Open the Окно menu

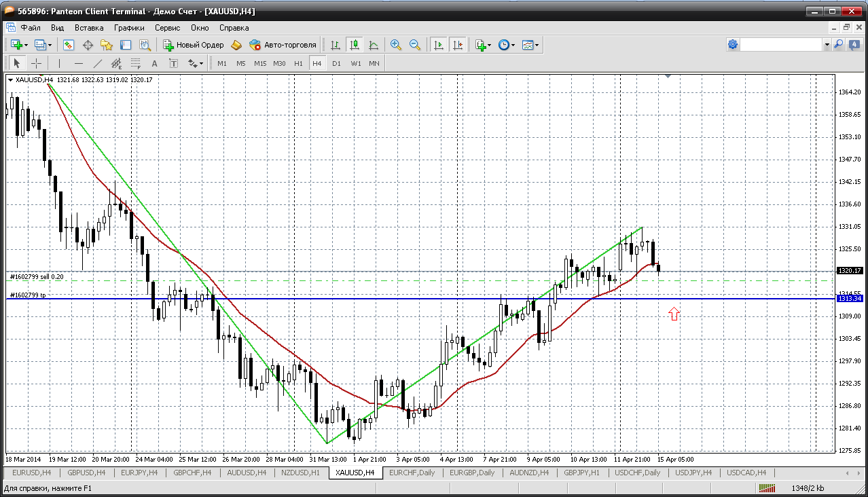[200, 28]
